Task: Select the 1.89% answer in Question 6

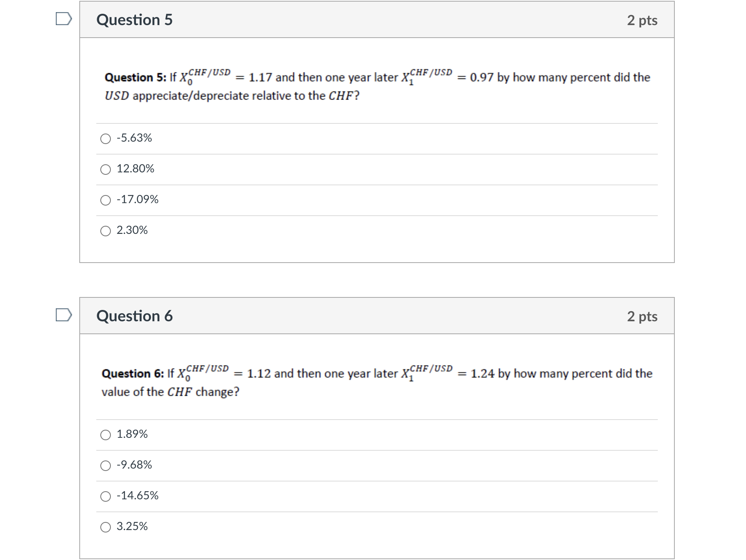Action: click(x=105, y=435)
